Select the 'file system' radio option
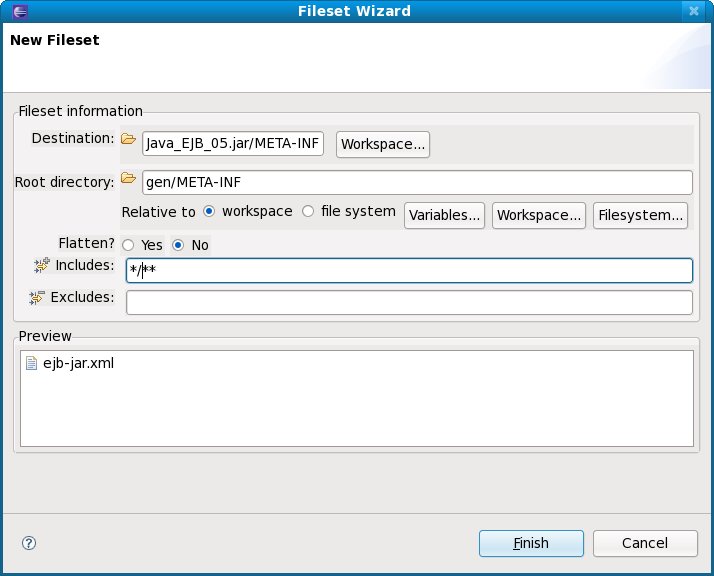The width and height of the screenshot is (714, 576). (308, 212)
